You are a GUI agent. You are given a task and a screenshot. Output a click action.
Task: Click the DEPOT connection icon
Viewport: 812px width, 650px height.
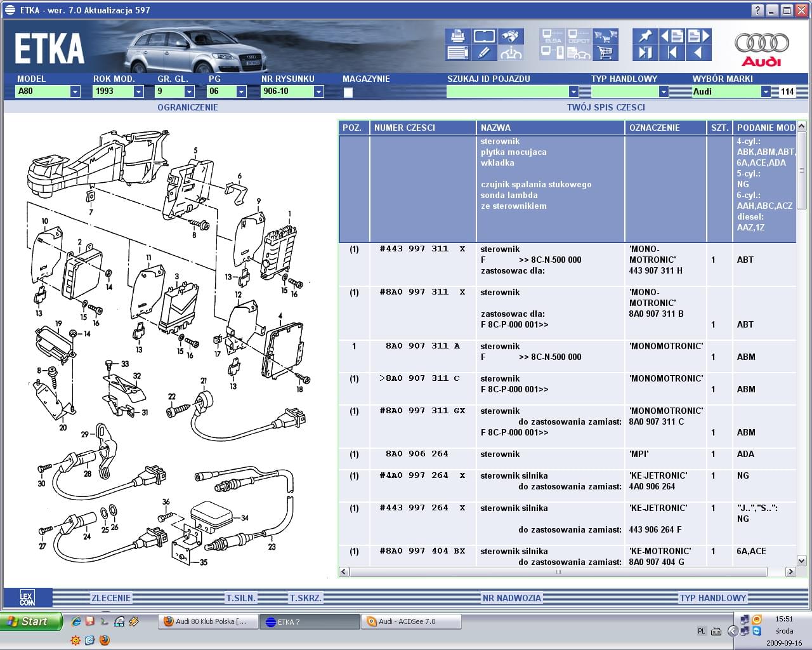coord(579,36)
